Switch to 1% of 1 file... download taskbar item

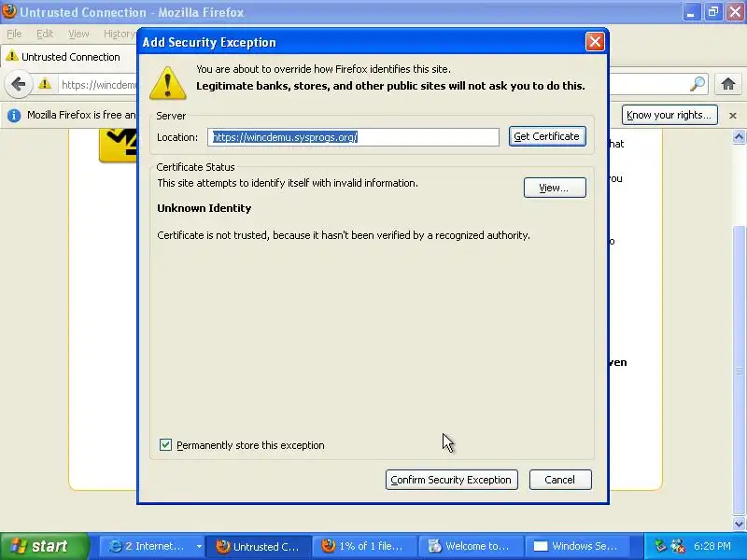point(364,546)
